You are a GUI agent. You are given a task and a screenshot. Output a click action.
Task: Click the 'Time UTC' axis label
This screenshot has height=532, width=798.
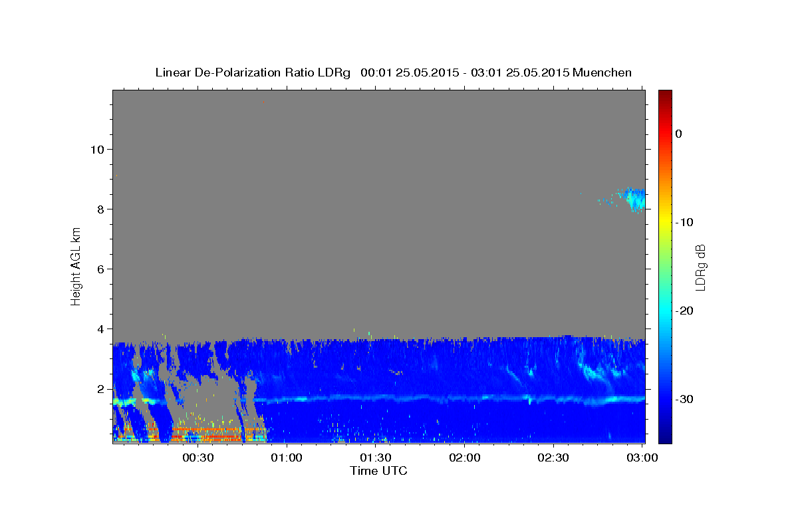click(x=378, y=471)
